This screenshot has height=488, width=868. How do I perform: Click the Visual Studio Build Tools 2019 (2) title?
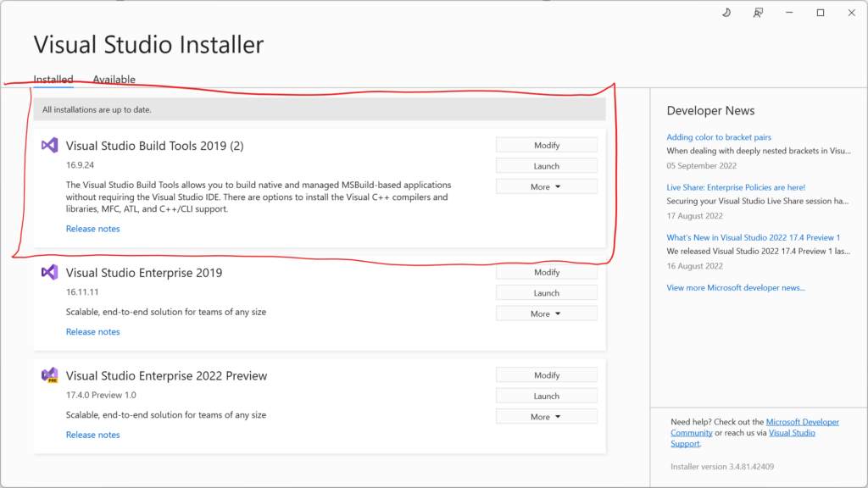[x=154, y=146]
